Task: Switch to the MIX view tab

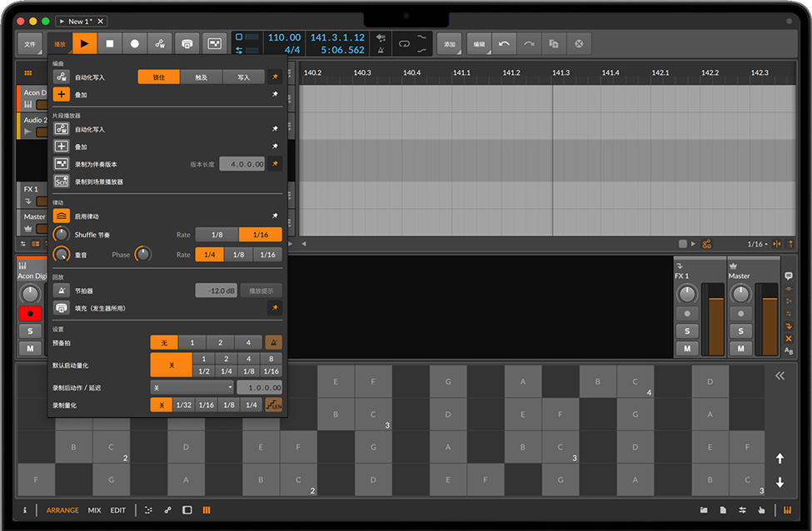Action: point(94,510)
